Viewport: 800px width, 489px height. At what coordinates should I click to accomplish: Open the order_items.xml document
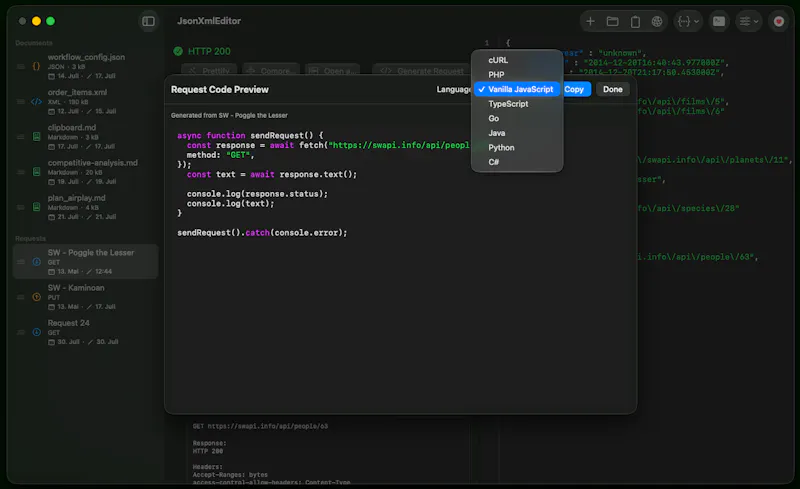tap(86, 102)
